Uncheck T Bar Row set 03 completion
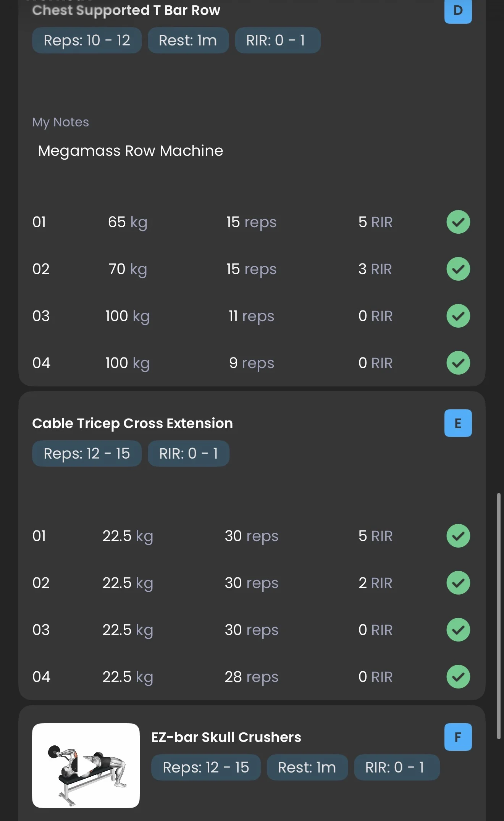Screen dimensions: 504x821 coord(458,316)
